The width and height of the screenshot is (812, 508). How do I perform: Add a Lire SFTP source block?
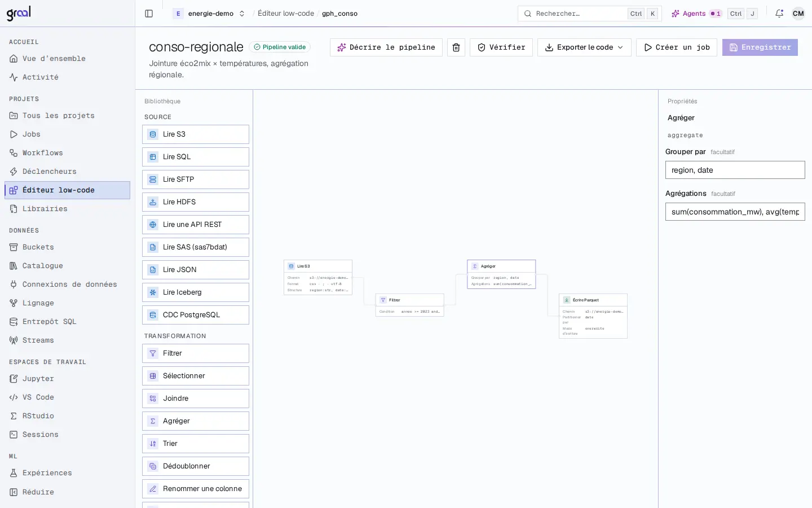[x=196, y=179]
